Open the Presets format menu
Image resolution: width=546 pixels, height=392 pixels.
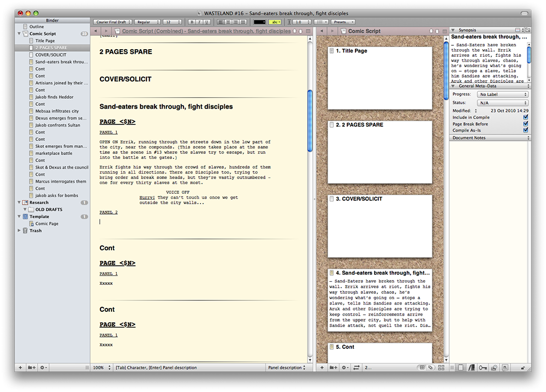pyautogui.click(x=343, y=22)
